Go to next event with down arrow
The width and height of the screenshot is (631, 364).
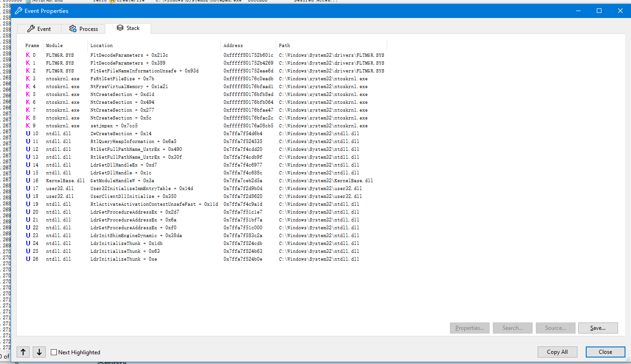coord(39,352)
